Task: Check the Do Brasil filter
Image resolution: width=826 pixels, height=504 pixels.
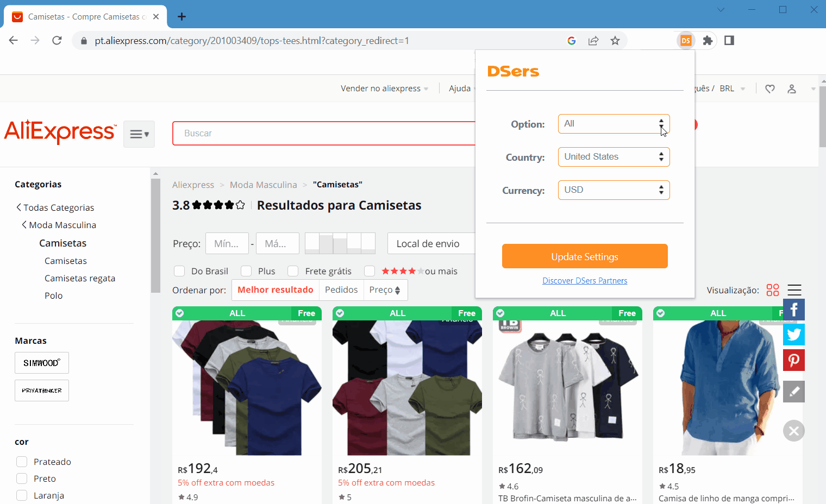Action: tap(179, 271)
